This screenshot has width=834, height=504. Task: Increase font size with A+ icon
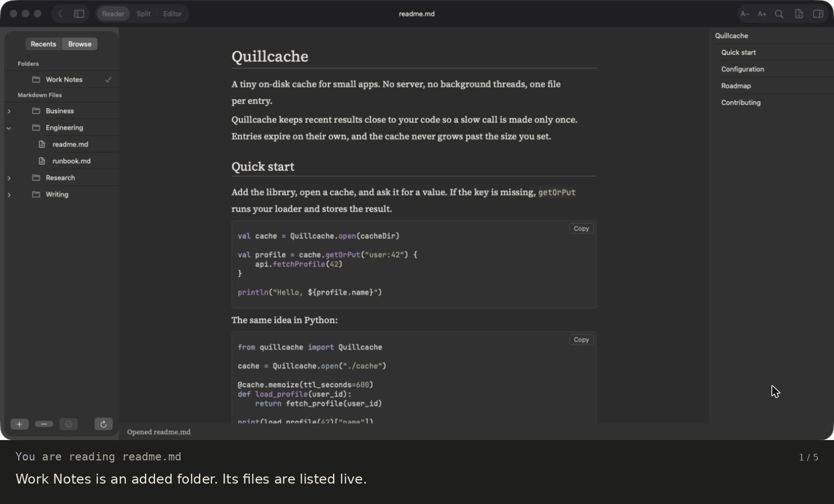click(x=762, y=14)
